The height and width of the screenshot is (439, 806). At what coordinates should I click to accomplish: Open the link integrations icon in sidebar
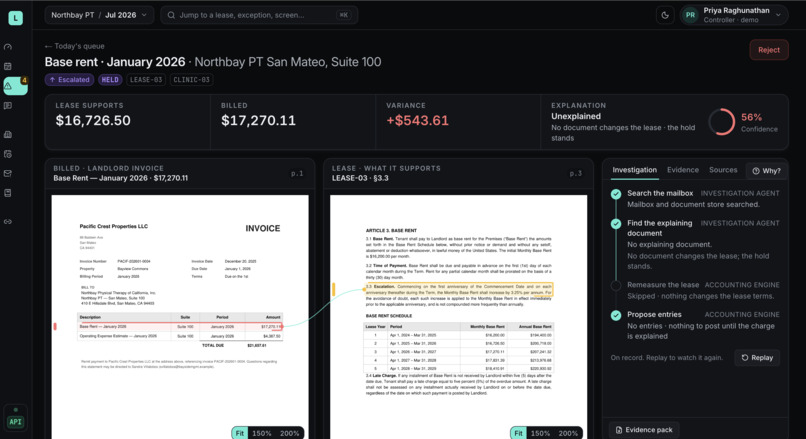(8, 222)
